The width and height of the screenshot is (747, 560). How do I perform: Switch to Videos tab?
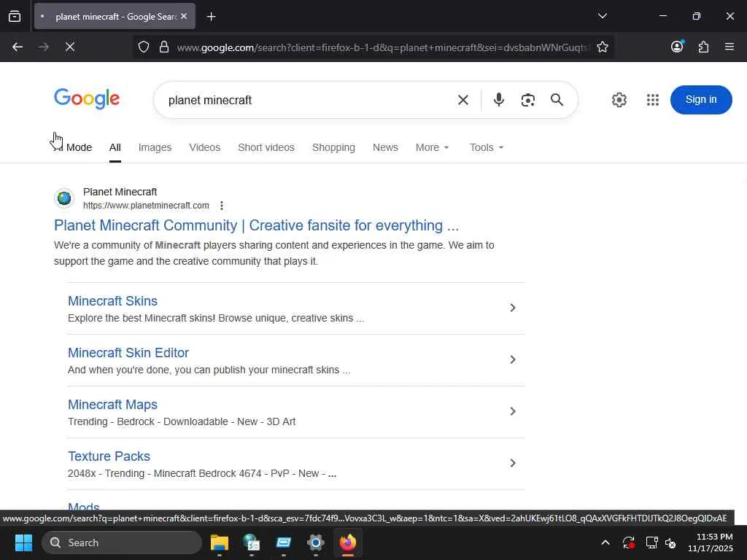click(x=204, y=147)
